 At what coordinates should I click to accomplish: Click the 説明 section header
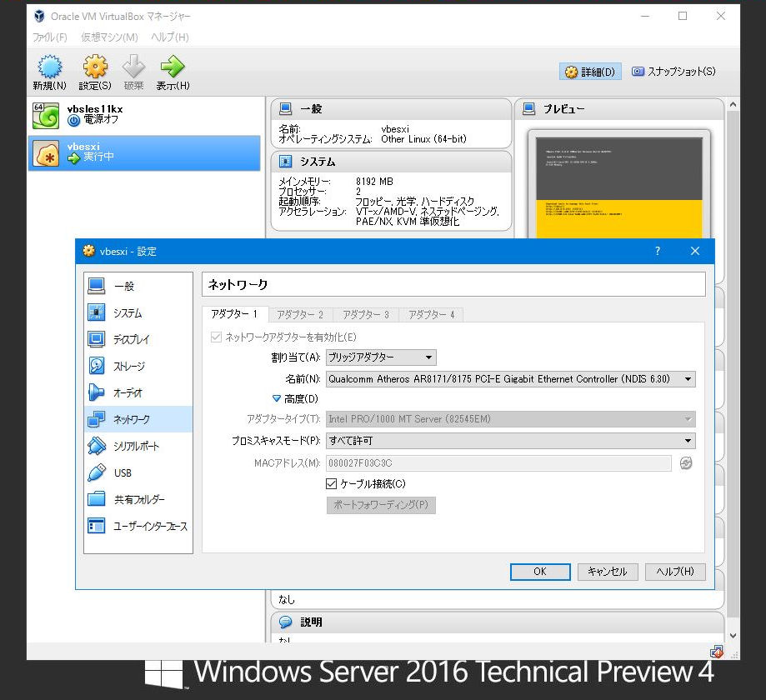click(x=497, y=622)
